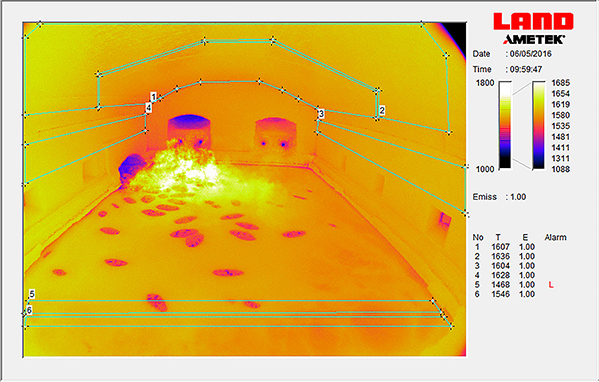Click the 1088 scale value
The height and width of the screenshot is (382, 599).
pyautogui.click(x=560, y=169)
